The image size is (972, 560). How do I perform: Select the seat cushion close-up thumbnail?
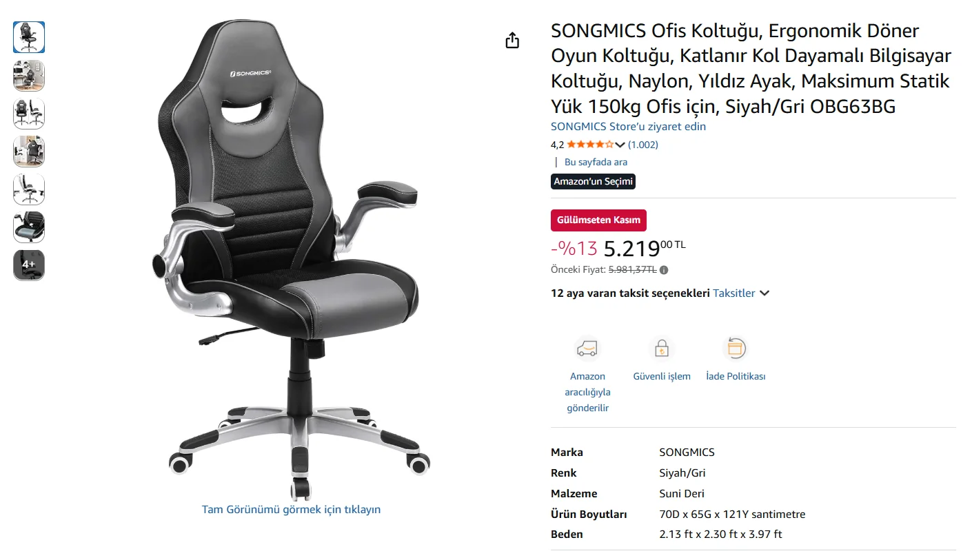[29, 227]
